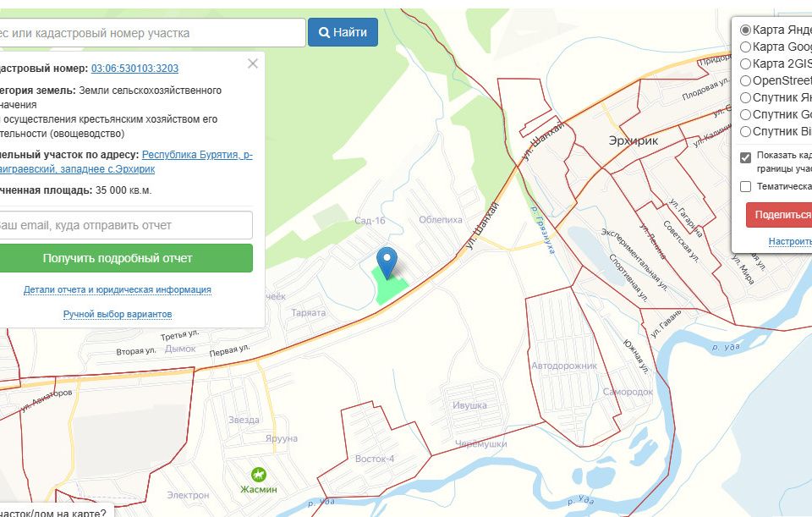Click the email input field for report

pos(125,225)
